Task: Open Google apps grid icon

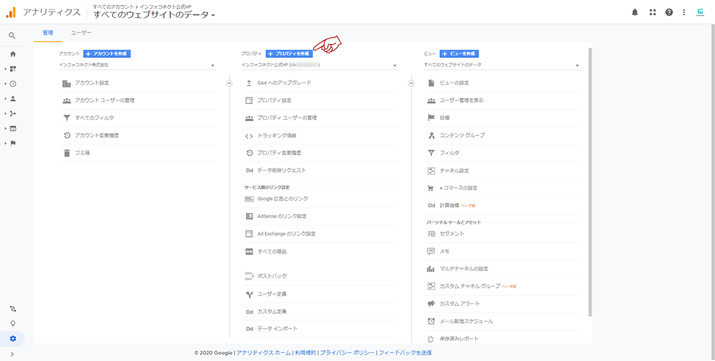Action: (x=653, y=12)
